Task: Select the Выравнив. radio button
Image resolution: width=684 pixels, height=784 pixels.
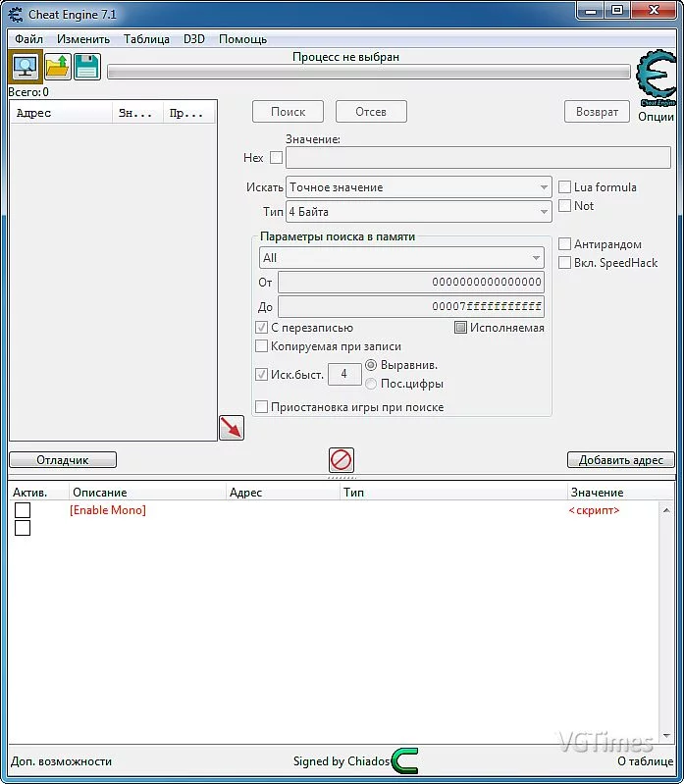Action: point(371,365)
